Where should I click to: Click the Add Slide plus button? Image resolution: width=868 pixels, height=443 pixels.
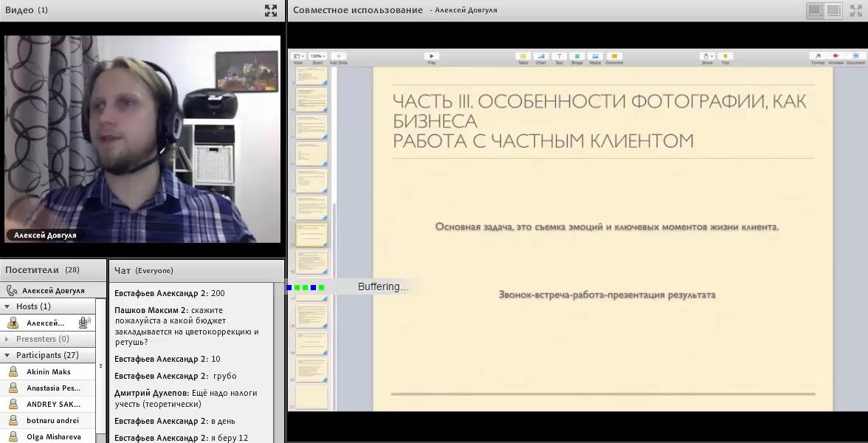coord(338,56)
